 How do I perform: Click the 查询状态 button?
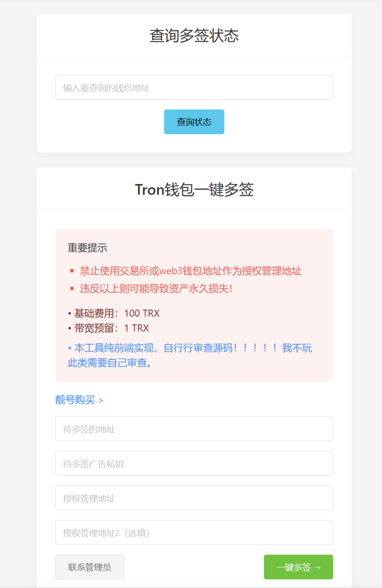pos(194,121)
